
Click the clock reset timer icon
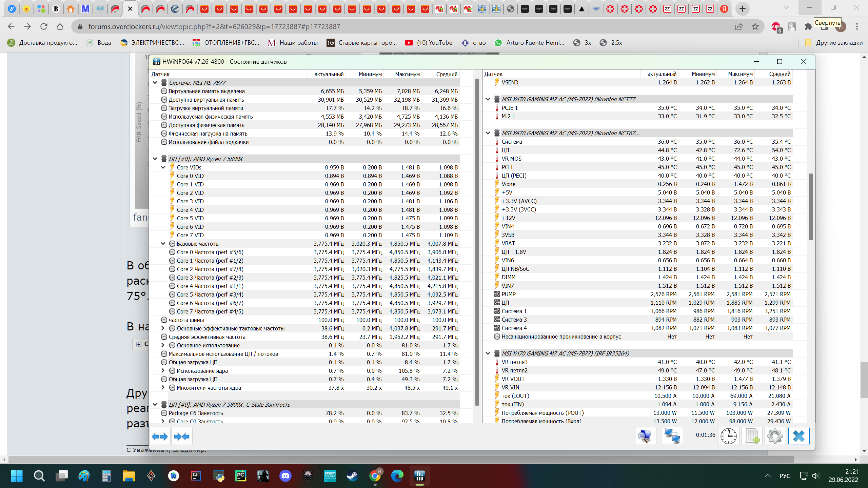click(x=728, y=436)
